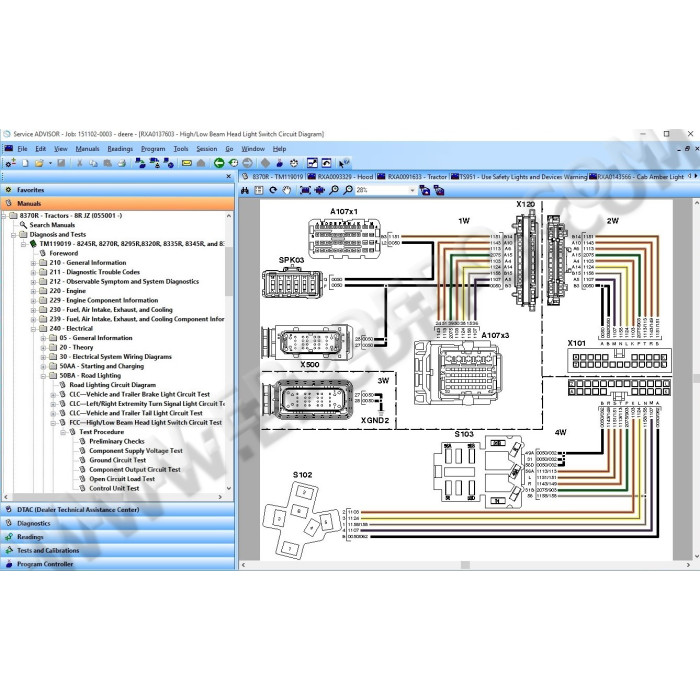Open the dropdown arrow beside the Open folder icon
The height and width of the screenshot is (700, 700).
(50, 163)
